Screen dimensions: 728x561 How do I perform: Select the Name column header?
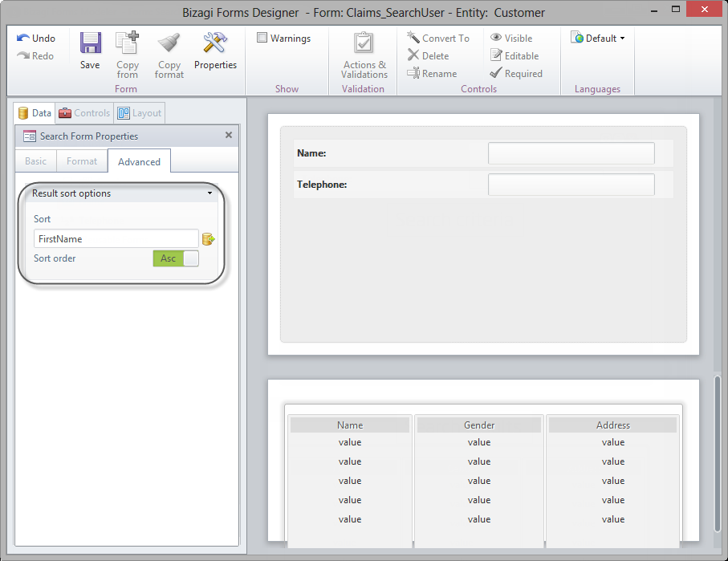[x=350, y=425]
